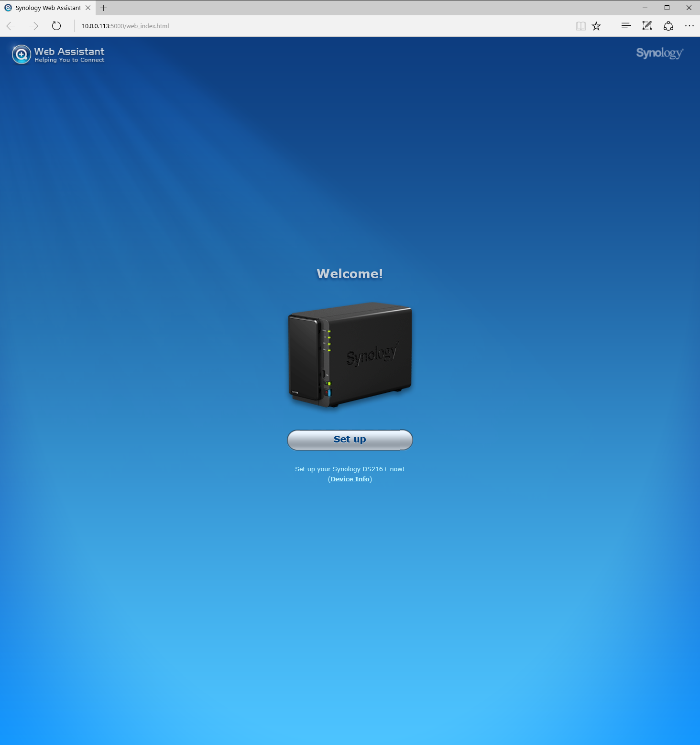Open a new tab with plus button
700x745 pixels.
coord(103,8)
